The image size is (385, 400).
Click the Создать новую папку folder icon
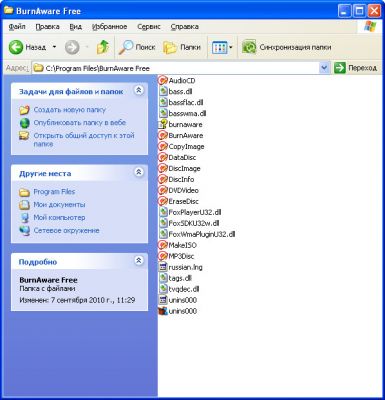click(24, 110)
